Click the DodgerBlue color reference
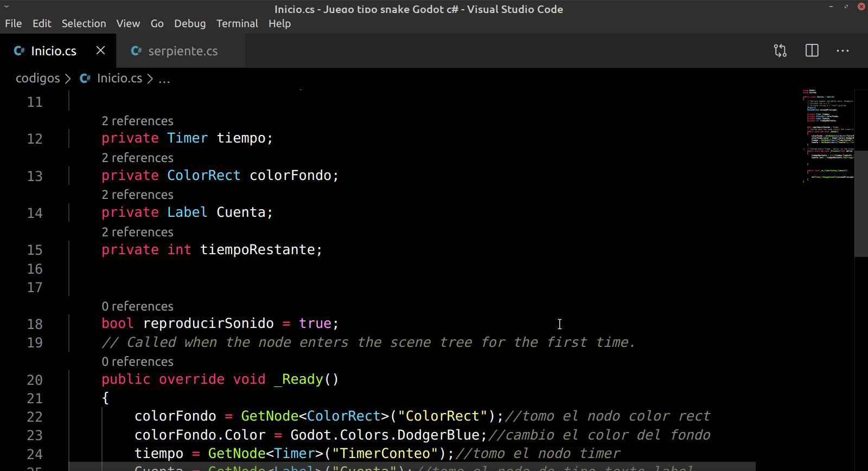This screenshot has width=868, height=471. point(439,435)
